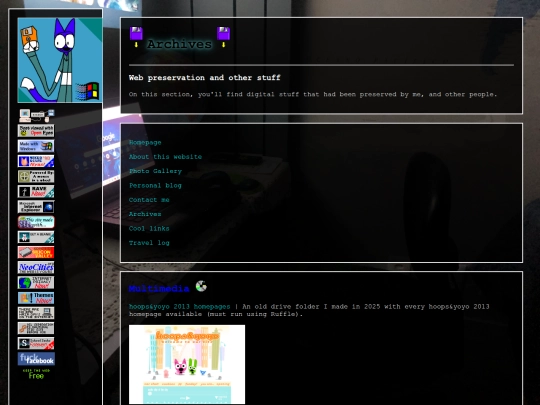Click the badge with the orange cat above the Powered By badge
The image size is (540, 405).
pos(36,161)
